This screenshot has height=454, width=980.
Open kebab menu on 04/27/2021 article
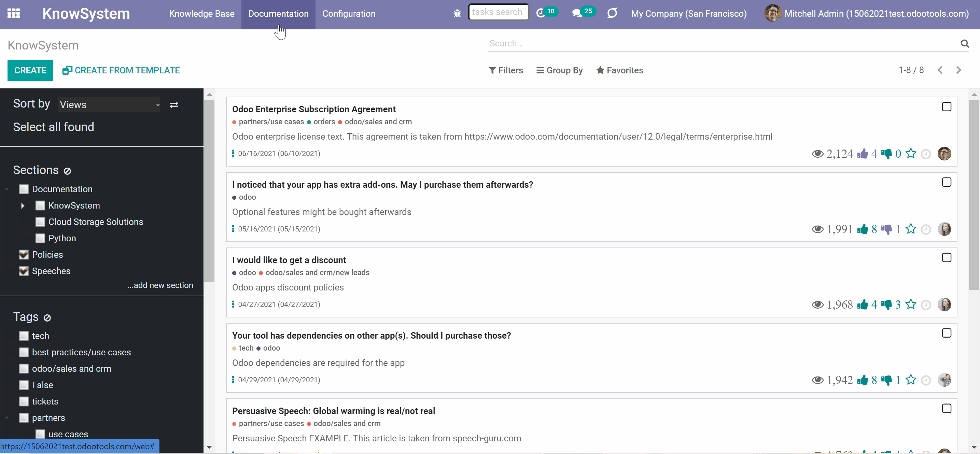click(x=233, y=304)
